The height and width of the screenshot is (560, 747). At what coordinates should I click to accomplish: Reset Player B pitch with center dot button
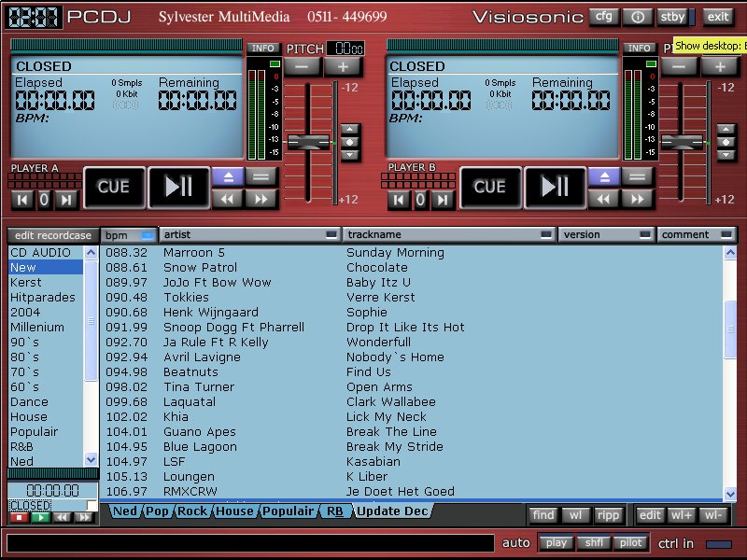coord(726,143)
